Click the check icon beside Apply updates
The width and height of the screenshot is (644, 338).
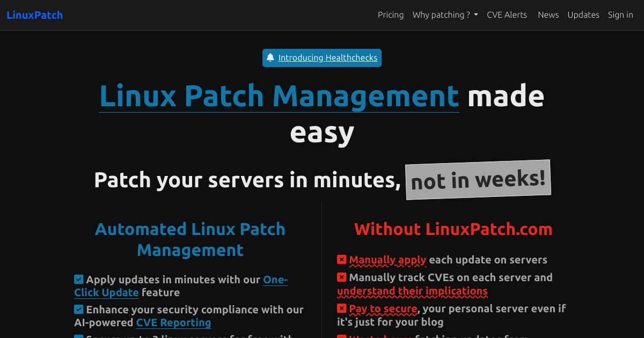point(79,279)
